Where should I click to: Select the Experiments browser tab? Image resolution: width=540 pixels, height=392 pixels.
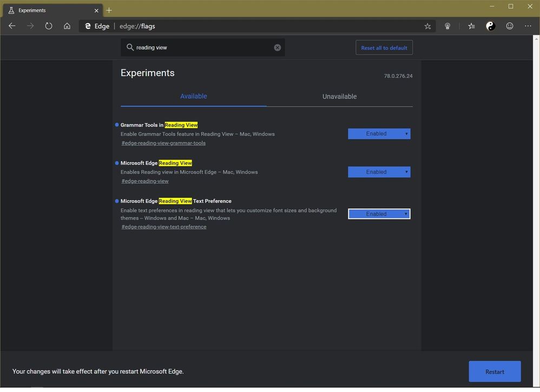[54, 10]
